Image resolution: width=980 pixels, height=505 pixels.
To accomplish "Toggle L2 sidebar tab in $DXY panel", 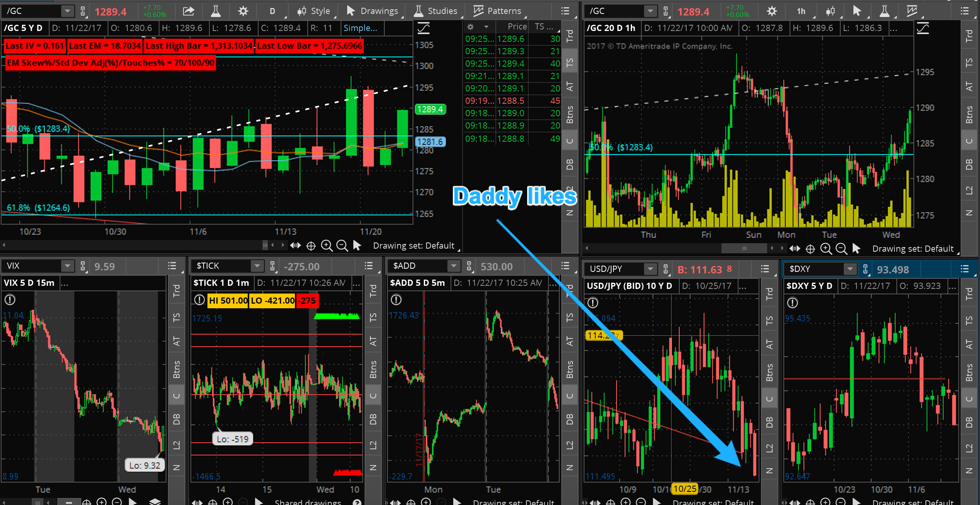I will pyautogui.click(x=969, y=448).
